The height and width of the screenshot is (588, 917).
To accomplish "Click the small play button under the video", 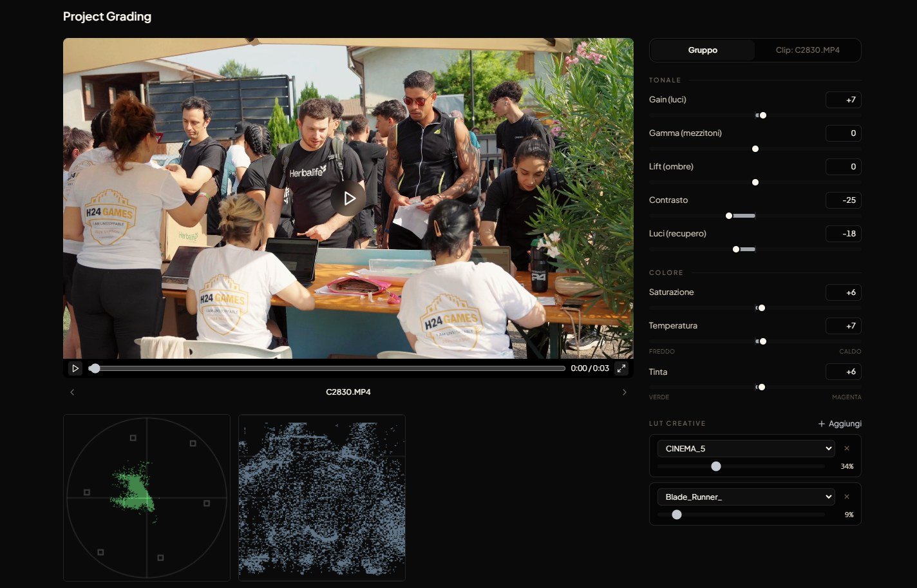I will tap(75, 368).
